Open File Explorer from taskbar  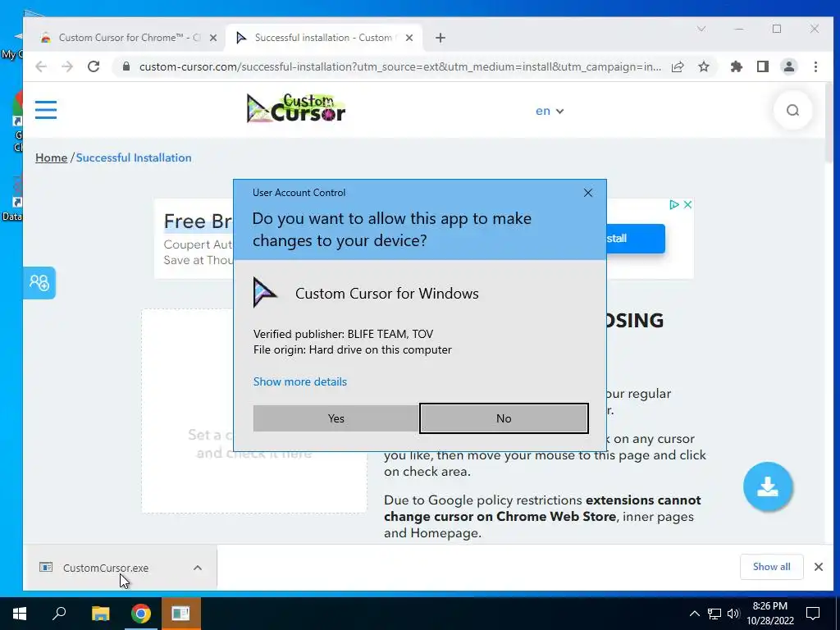[x=100, y=614]
